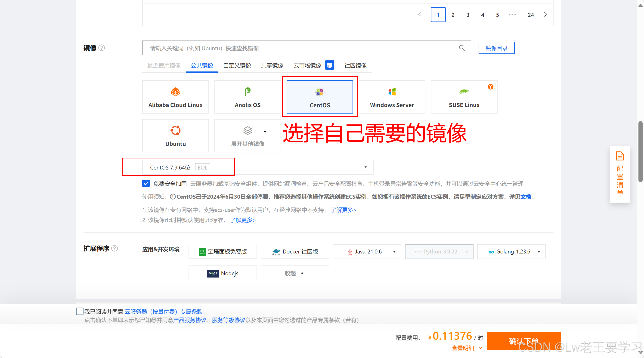Select the Nodejs extension
Image resolution: width=644 pixels, height=358 pixels.
[x=223, y=273]
